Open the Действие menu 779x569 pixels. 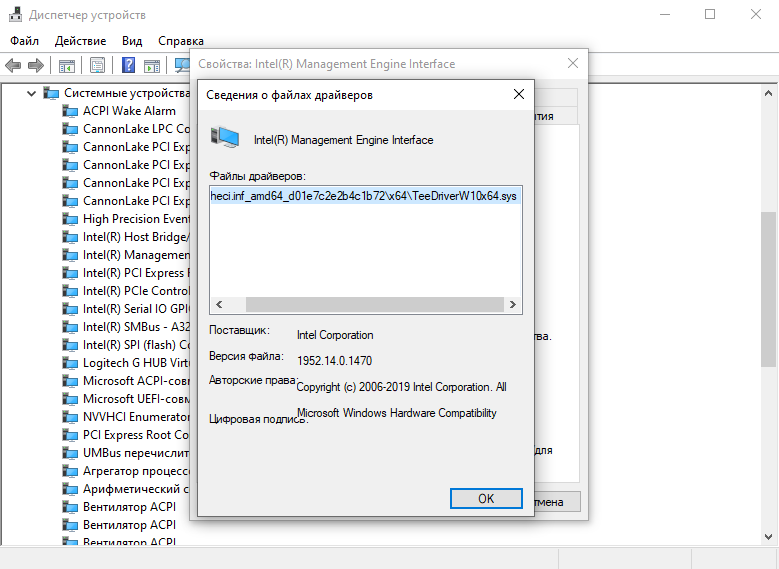[x=80, y=41]
